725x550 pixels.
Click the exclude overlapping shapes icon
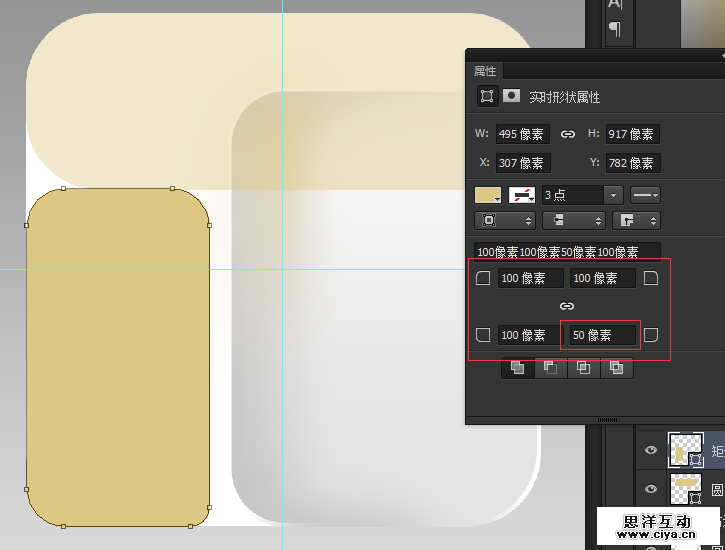click(x=616, y=368)
